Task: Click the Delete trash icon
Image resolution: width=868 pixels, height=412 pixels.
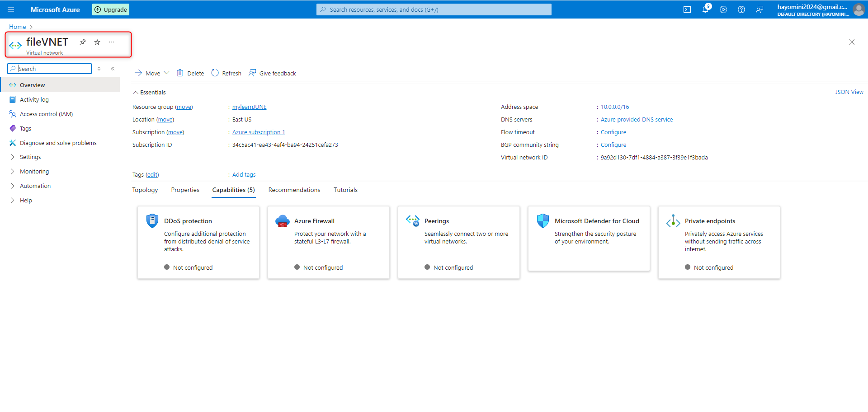Action: 180,73
